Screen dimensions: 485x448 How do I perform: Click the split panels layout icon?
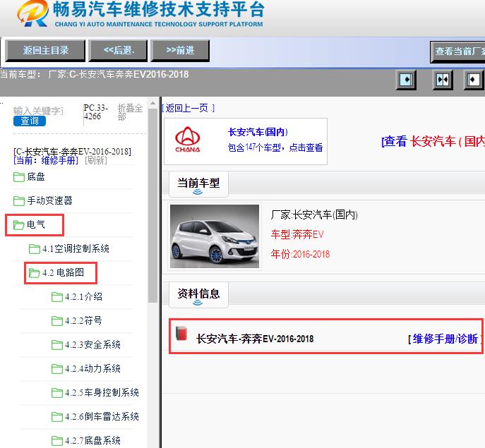(x=443, y=80)
